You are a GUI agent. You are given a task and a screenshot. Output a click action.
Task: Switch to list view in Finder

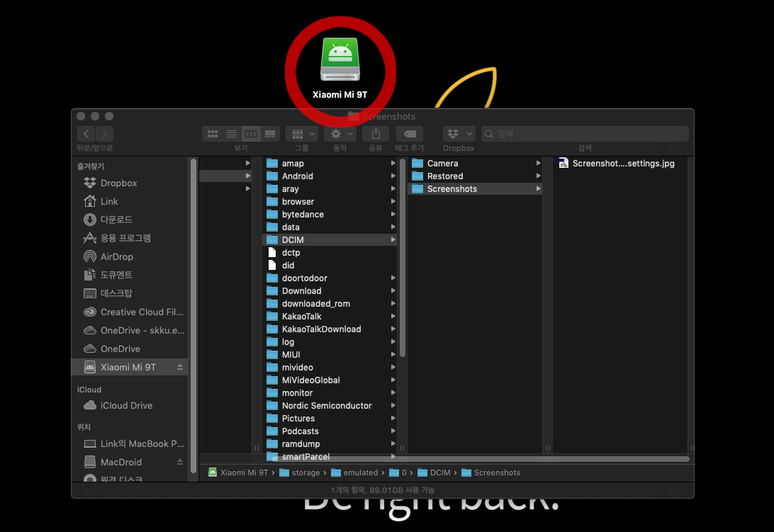[x=232, y=134]
